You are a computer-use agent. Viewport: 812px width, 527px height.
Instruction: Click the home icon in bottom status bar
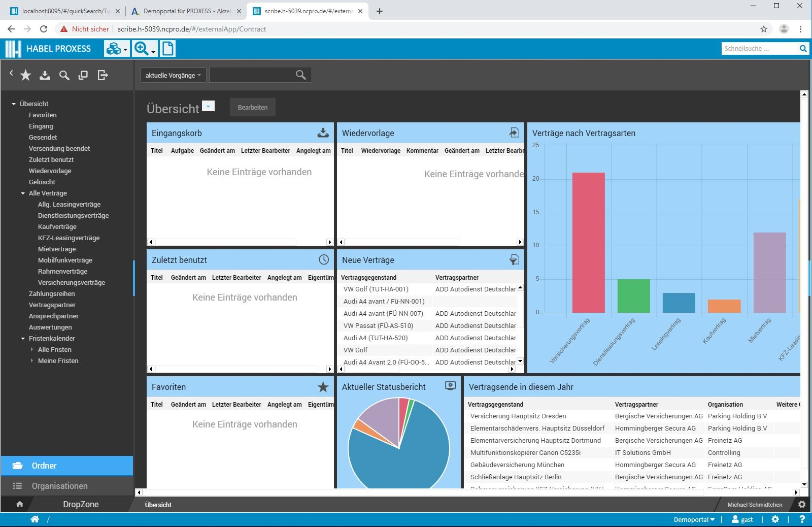pyautogui.click(x=35, y=519)
